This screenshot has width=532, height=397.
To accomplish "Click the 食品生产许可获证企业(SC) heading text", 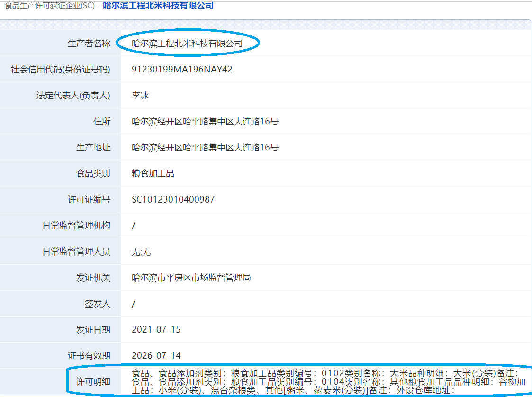I will click(x=50, y=5).
